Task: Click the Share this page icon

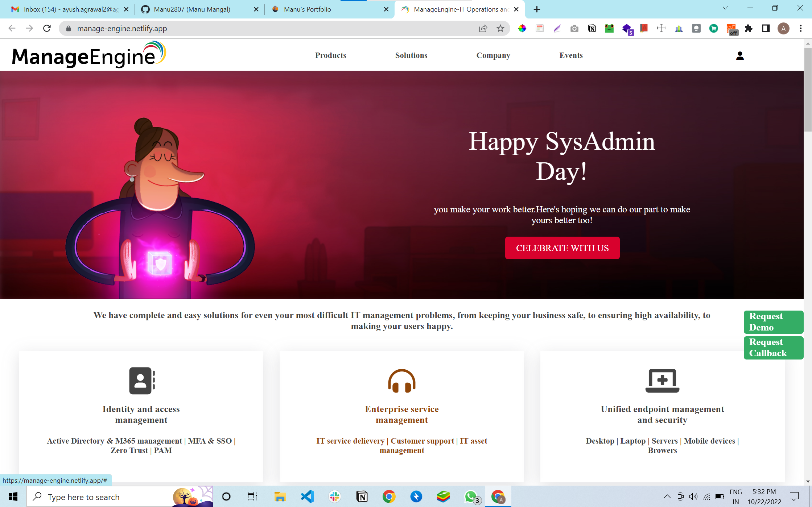Action: [x=483, y=29]
